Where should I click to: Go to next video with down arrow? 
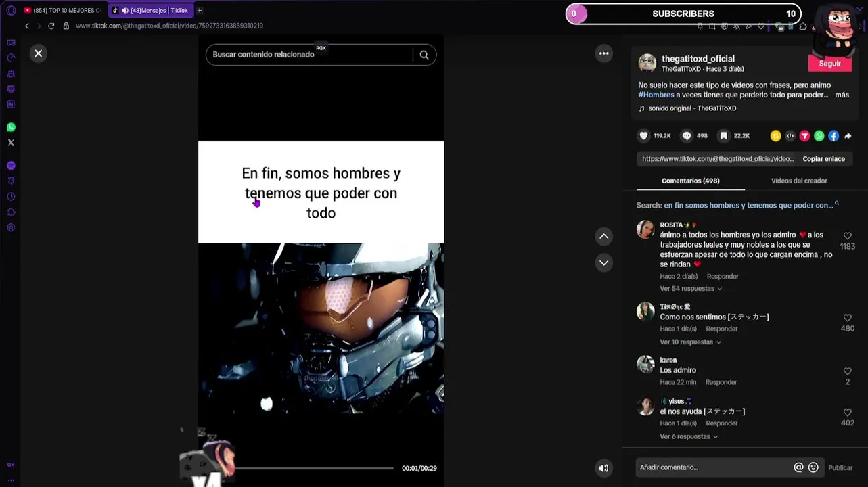(x=604, y=262)
